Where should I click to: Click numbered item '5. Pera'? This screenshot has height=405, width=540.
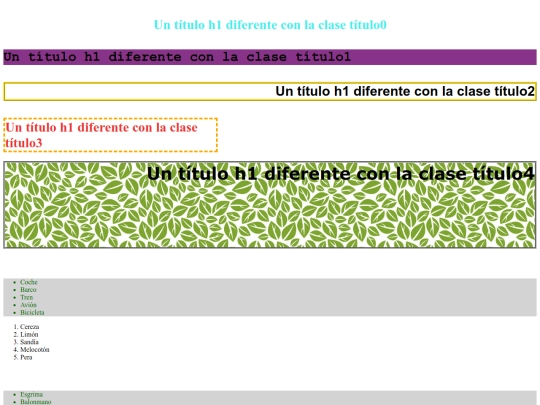coord(23,357)
